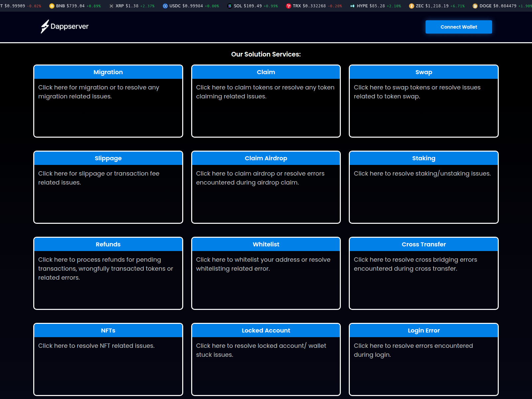Click the HYPE icon in ticker
532x399 pixels.
coord(352,6)
